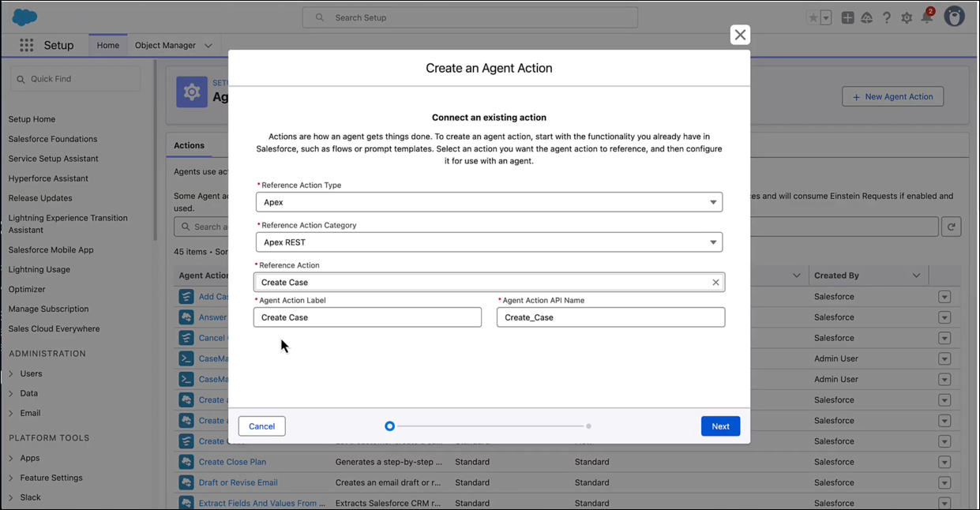Image resolution: width=980 pixels, height=510 pixels.
Task: Click the Salesforce cloud logo
Action: [25, 17]
